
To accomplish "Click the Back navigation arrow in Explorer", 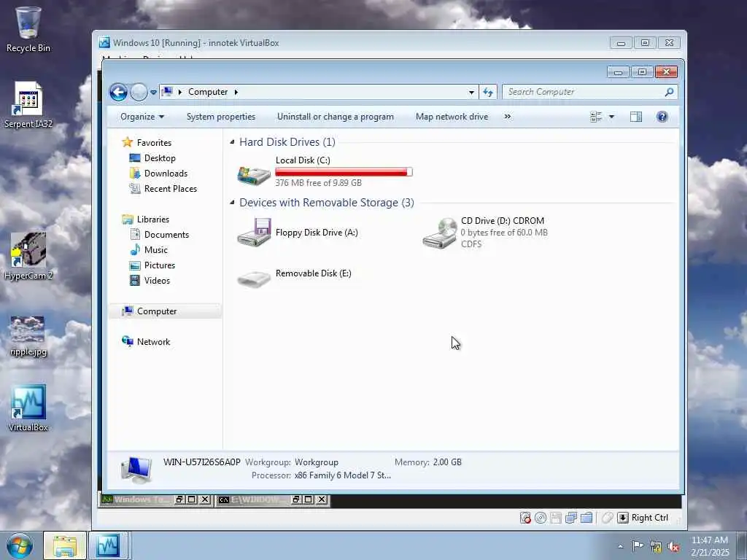I will 118,92.
